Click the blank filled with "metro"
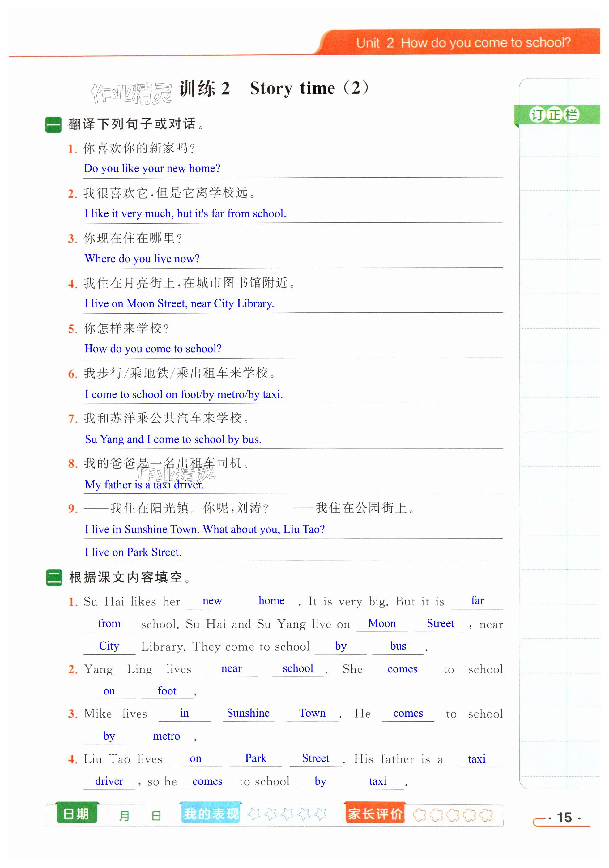The height and width of the screenshot is (868, 609). pyautogui.click(x=167, y=736)
